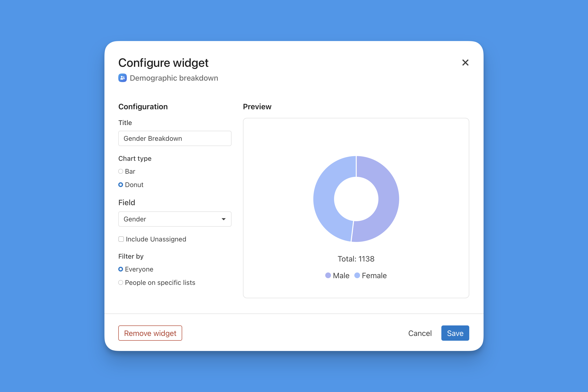The width and height of the screenshot is (588, 392).
Task: Click the Demographic breakdown people icon
Action: click(122, 78)
